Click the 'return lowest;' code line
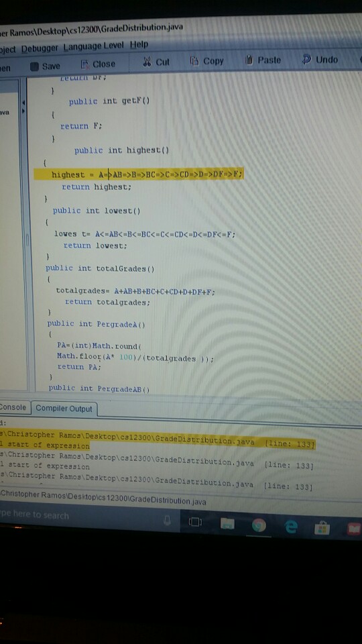 point(95,246)
